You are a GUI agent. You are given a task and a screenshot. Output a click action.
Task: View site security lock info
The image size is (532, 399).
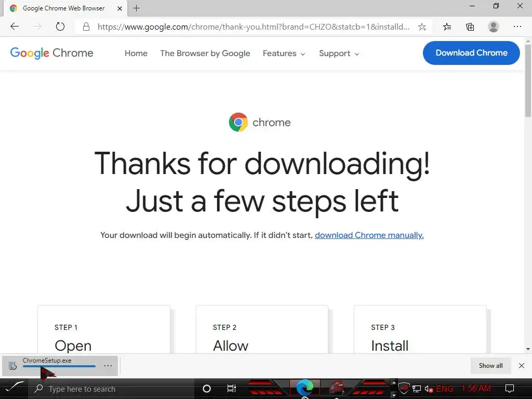[86, 27]
